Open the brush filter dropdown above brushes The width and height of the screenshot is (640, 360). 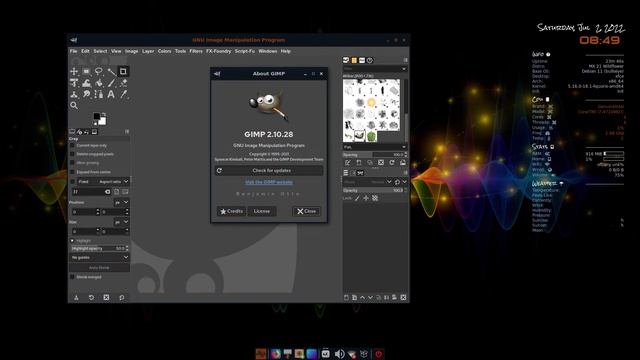374,69
